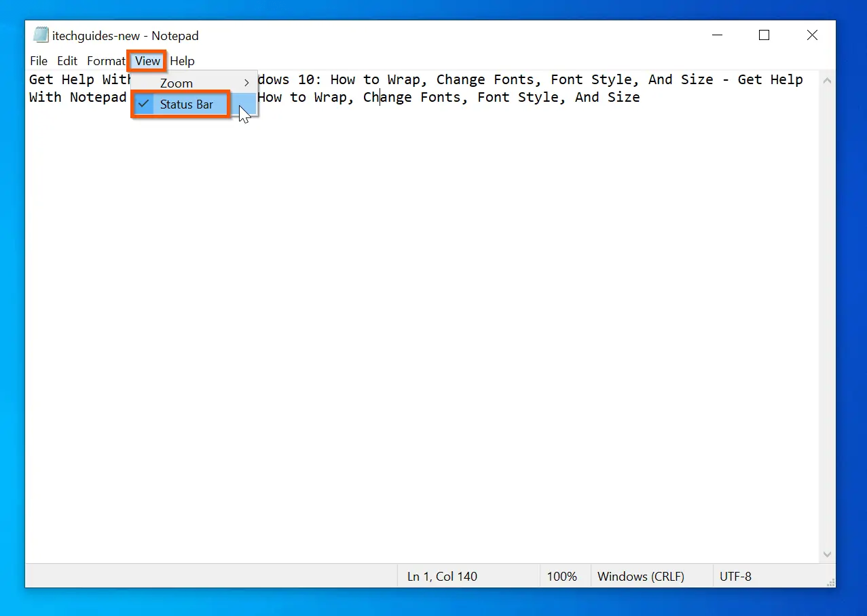Click the resize grip in window corner
867x616 pixels.
click(x=830, y=581)
